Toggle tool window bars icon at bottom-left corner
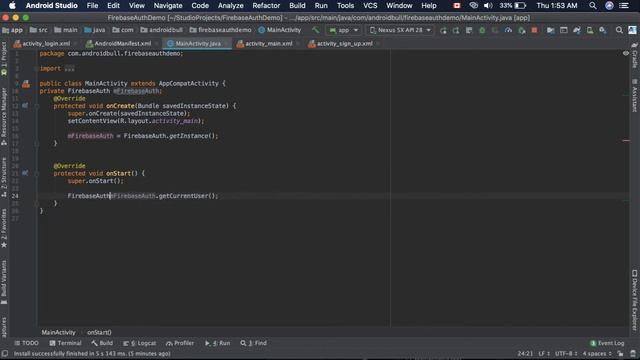This screenshot has height=360, width=640. coord(4,353)
